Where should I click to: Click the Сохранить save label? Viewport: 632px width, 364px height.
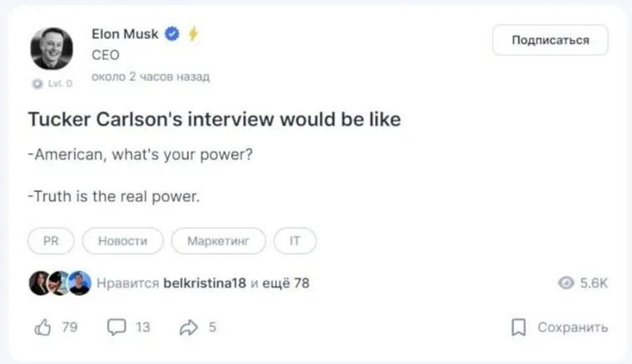(x=572, y=327)
